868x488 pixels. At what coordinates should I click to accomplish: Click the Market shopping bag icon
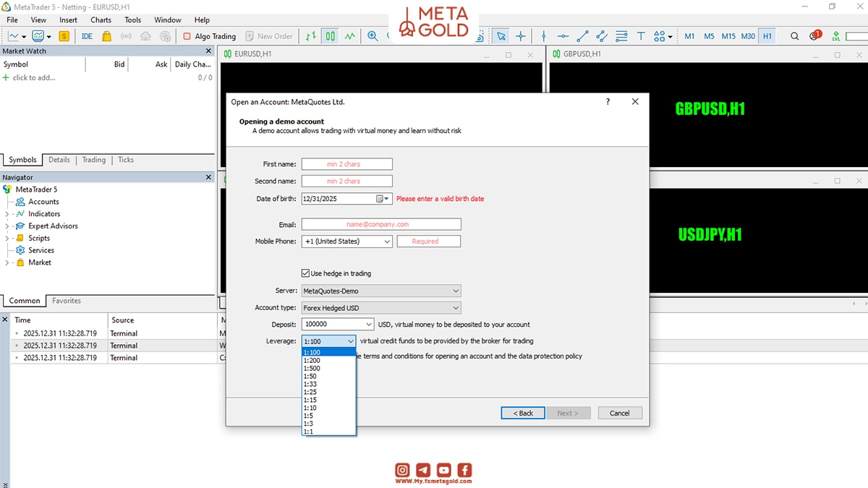pos(107,36)
